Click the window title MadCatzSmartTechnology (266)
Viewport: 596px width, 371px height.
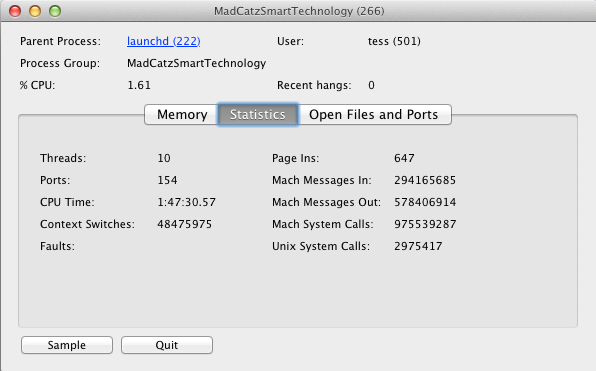coord(299,11)
